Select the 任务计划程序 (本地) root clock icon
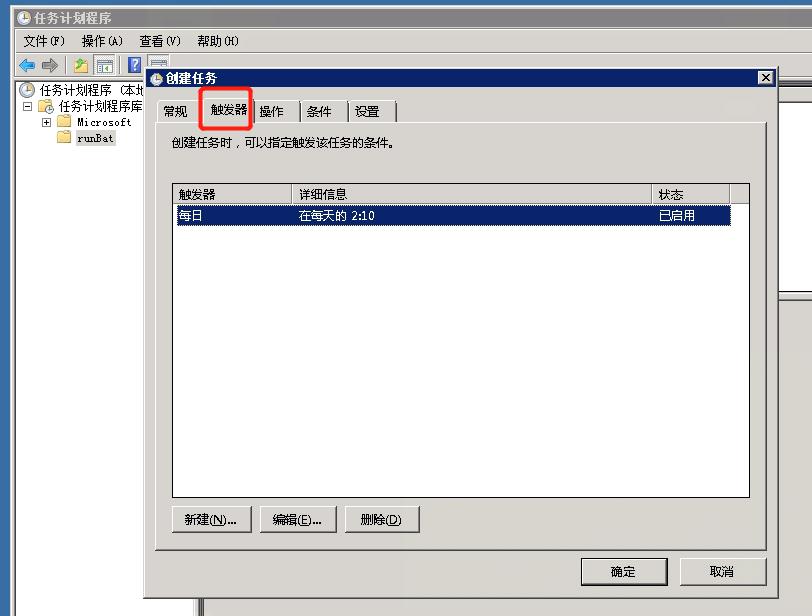812x616 pixels. [x=27, y=90]
